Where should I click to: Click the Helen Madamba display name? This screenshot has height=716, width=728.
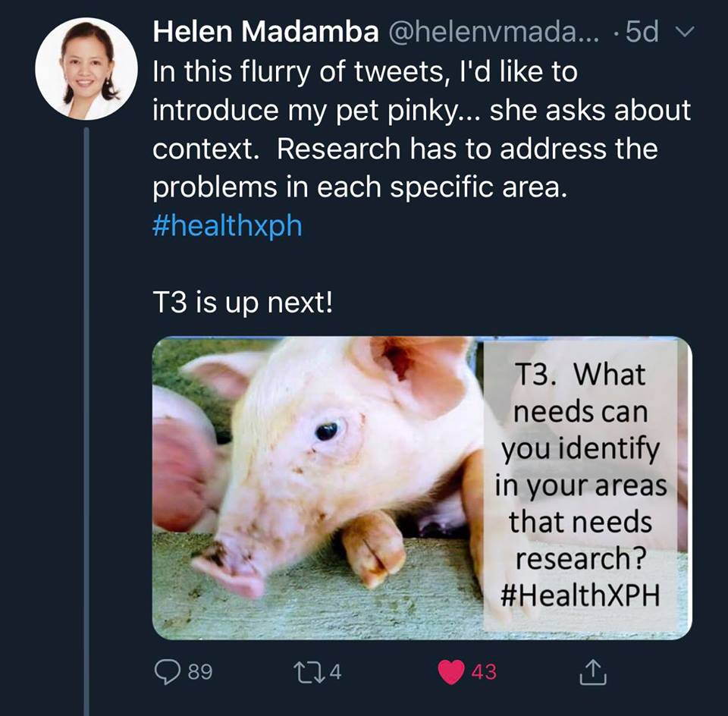click(265, 32)
